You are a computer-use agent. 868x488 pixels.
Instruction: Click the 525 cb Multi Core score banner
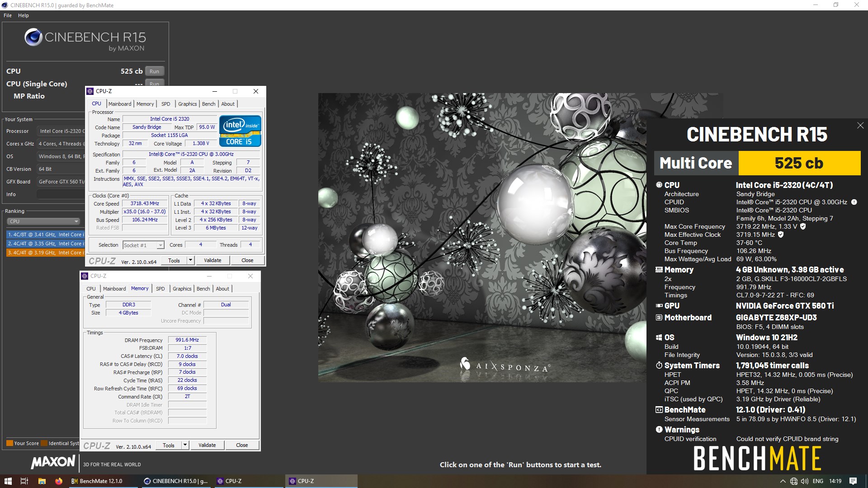coord(799,163)
